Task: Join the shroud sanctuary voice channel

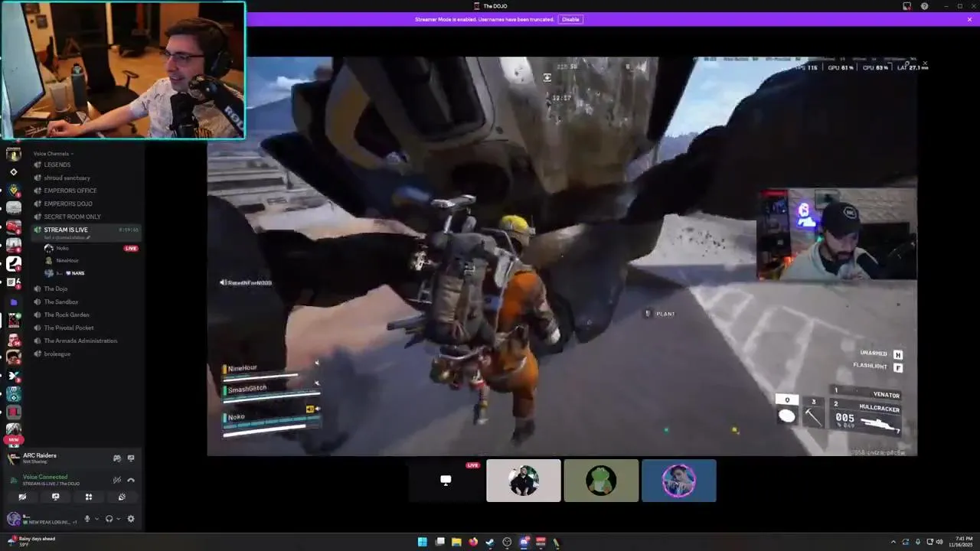Action: [x=67, y=178]
